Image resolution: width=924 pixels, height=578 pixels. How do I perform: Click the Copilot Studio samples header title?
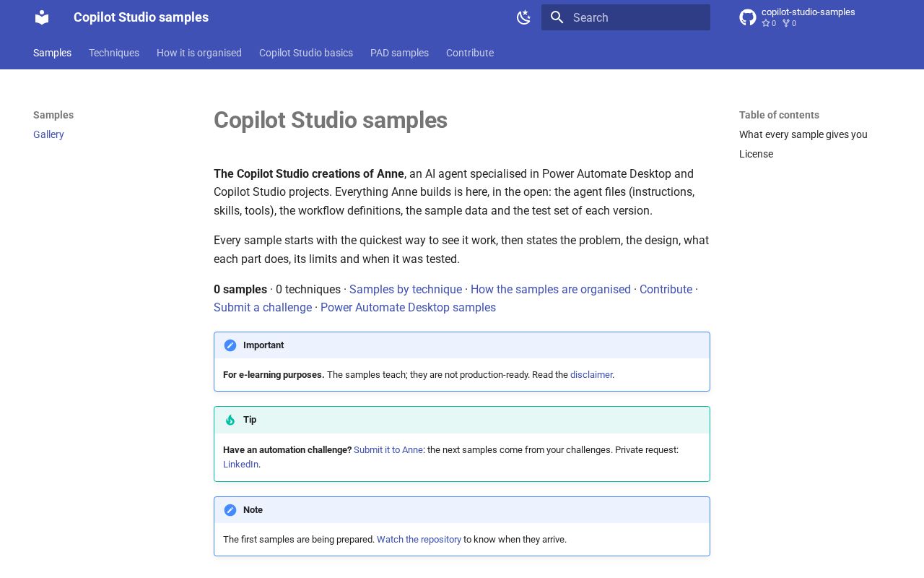[141, 17]
